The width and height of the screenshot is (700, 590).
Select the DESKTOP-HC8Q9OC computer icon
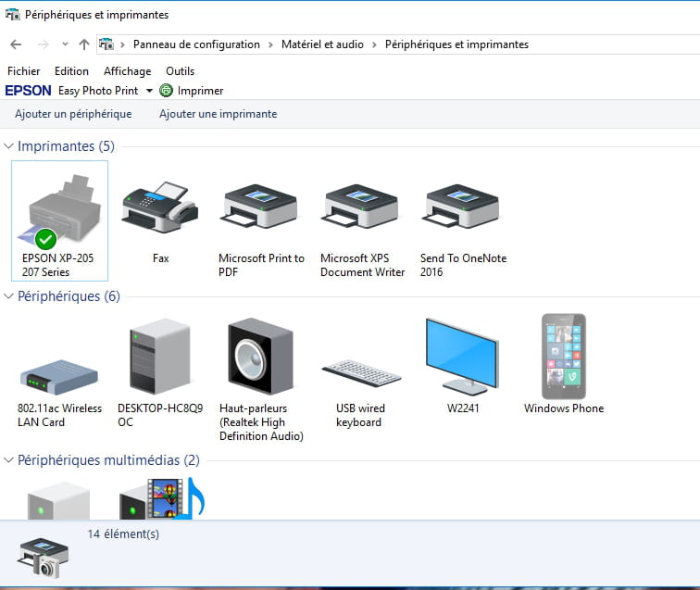pyautogui.click(x=160, y=357)
